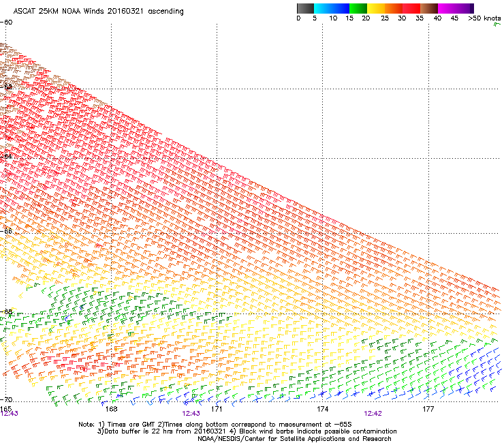Click the 'Data buffer is 22 hrs' note line
This screenshot has width=504, height=443.
click(247, 431)
